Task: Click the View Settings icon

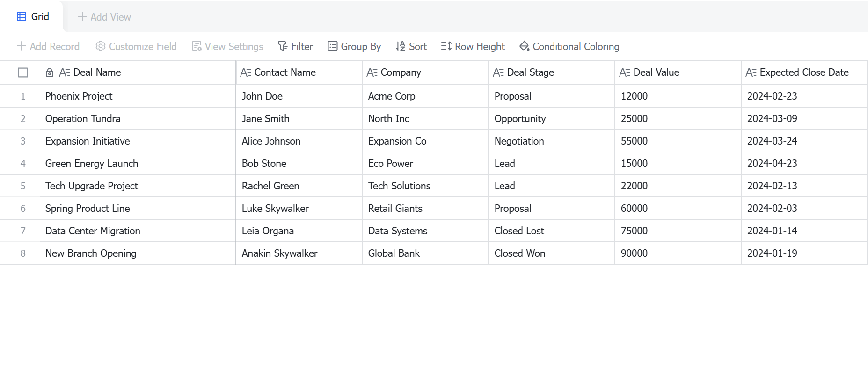Action: [x=197, y=46]
